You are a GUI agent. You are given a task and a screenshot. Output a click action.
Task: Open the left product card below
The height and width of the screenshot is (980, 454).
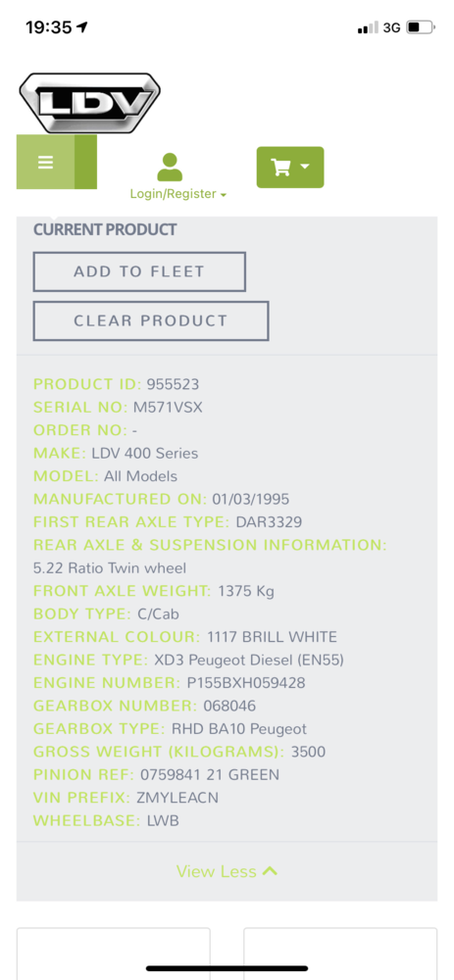click(113, 954)
